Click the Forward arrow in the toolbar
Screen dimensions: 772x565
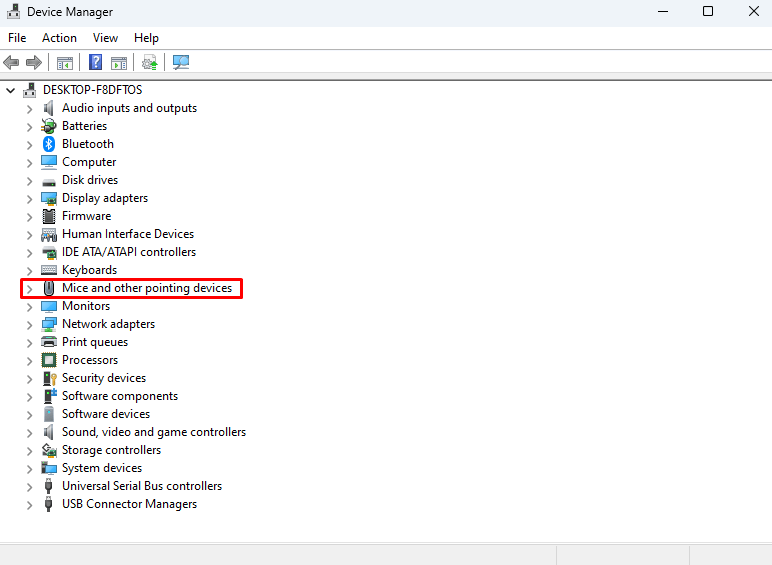[34, 63]
